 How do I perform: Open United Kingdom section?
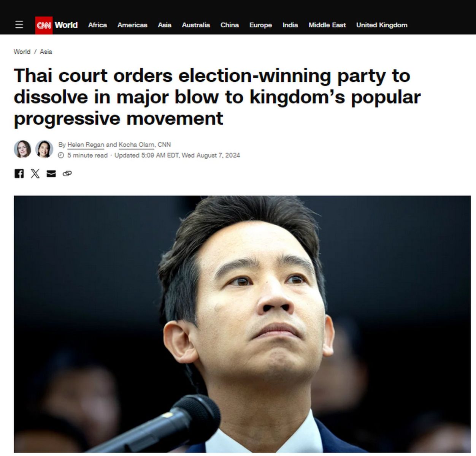coord(382,25)
